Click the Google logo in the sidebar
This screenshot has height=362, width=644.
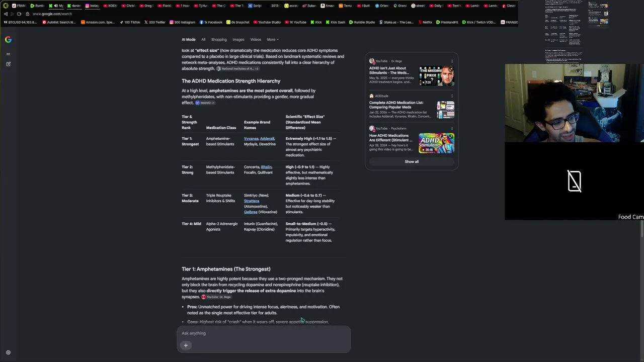(x=8, y=39)
